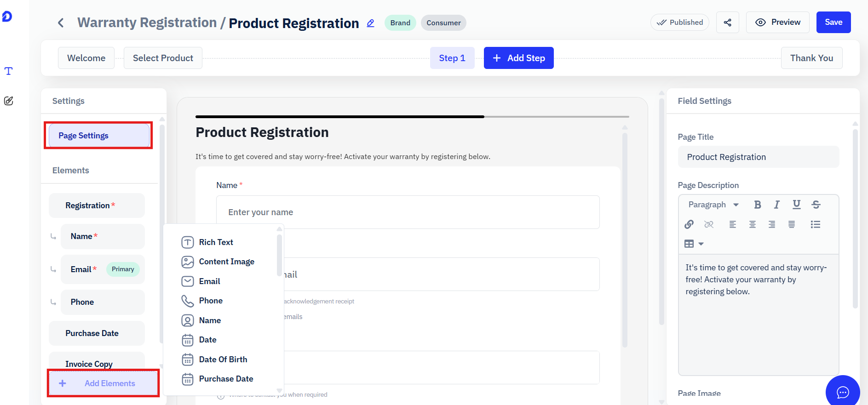Viewport: 868px width, 405px height.
Task: Toggle the Consumer tag
Action: click(443, 23)
